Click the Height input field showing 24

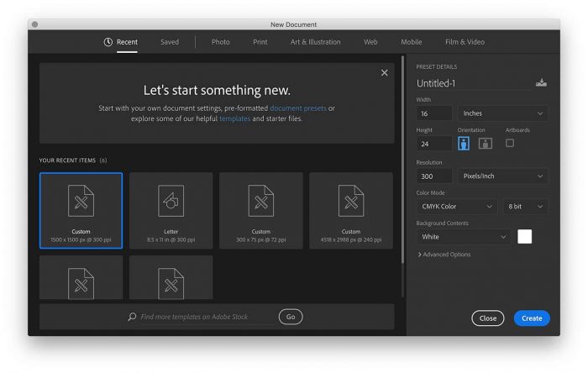pos(434,144)
